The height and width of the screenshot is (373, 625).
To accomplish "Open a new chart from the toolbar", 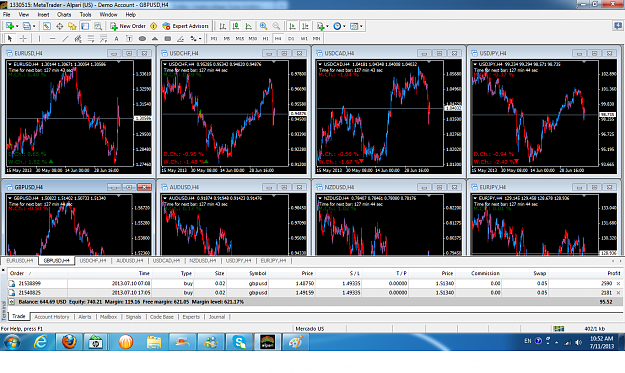I will (9, 26).
